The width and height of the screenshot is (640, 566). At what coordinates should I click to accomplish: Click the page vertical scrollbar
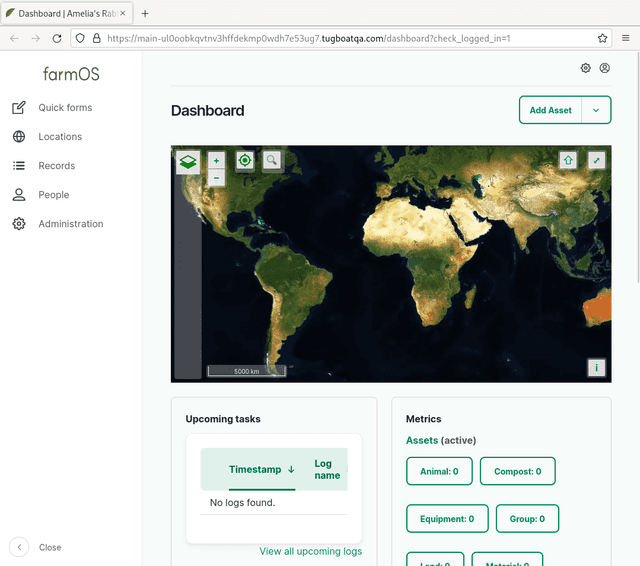638,166
